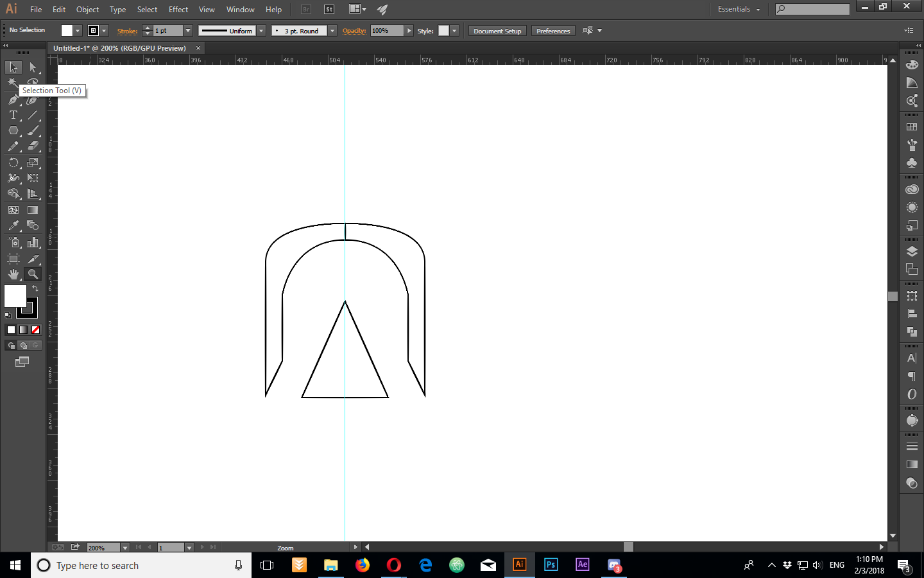This screenshot has height=578, width=924.
Task: Open the Swatches panel icon
Action: 912,127
